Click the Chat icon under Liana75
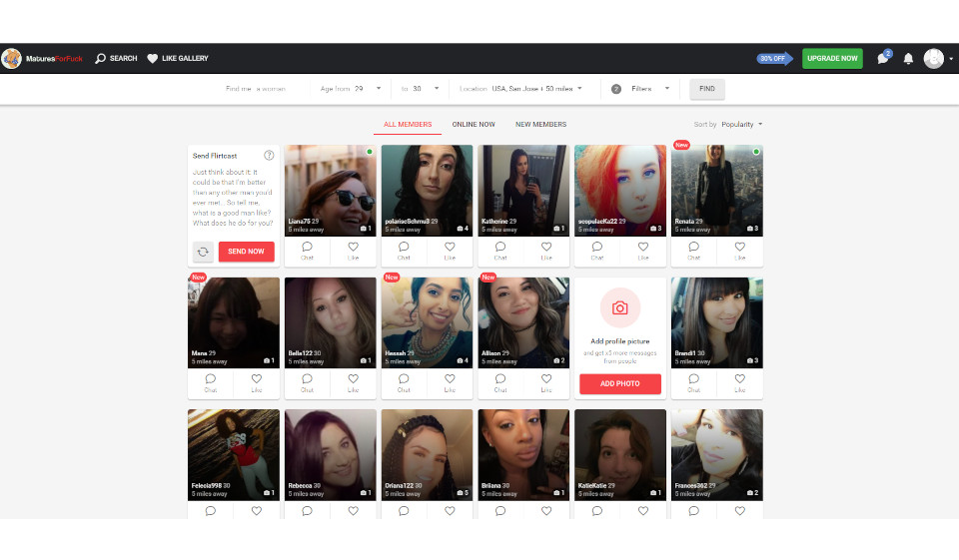The height and width of the screenshot is (560, 959). coord(307,247)
